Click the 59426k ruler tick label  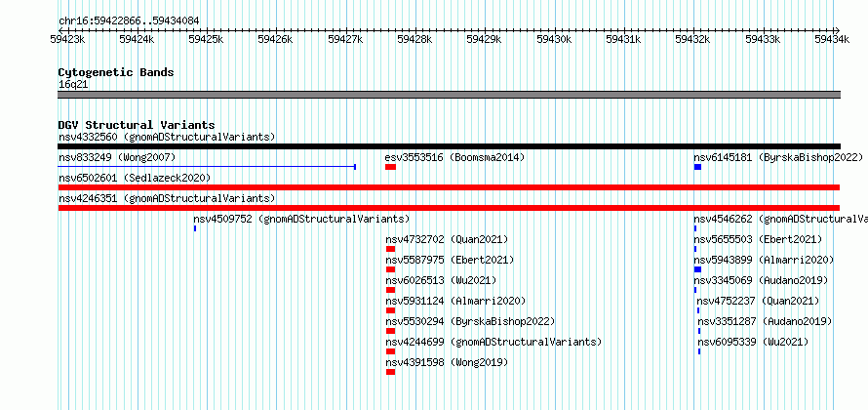[x=276, y=39]
